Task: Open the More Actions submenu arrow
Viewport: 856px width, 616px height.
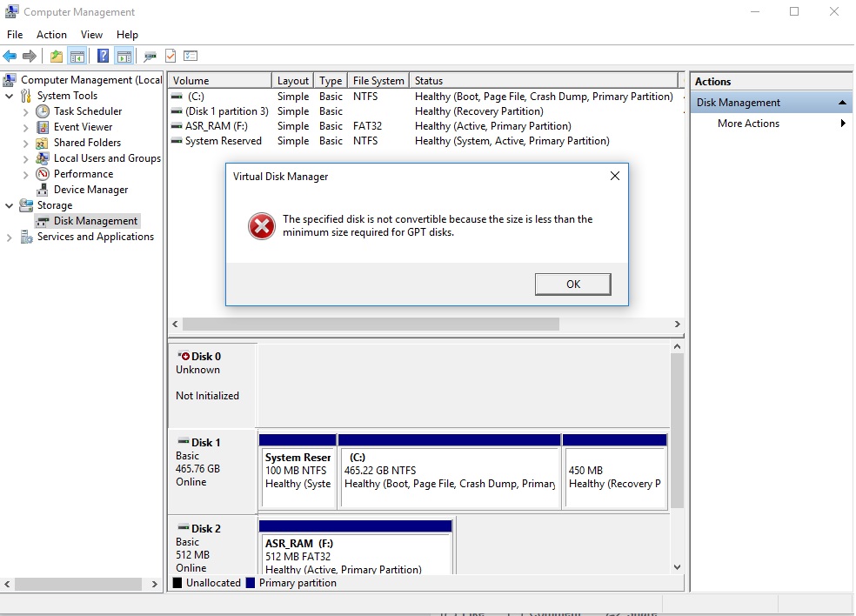Action: pos(843,124)
